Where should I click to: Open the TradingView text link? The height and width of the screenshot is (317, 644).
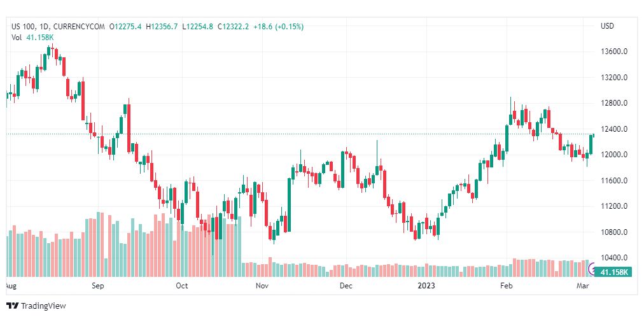[43, 306]
